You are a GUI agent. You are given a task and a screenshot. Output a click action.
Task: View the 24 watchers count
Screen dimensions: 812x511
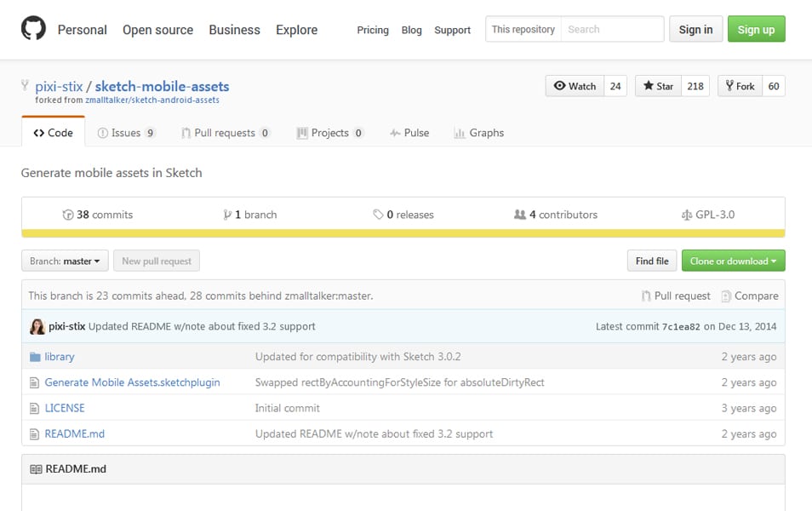pyautogui.click(x=615, y=86)
